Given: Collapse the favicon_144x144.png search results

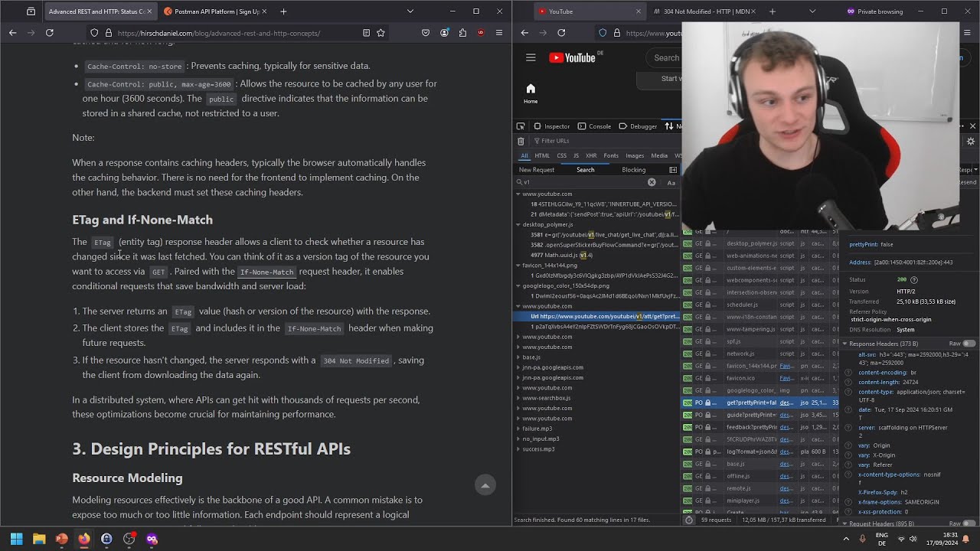Looking at the screenshot, I should 518,266.
